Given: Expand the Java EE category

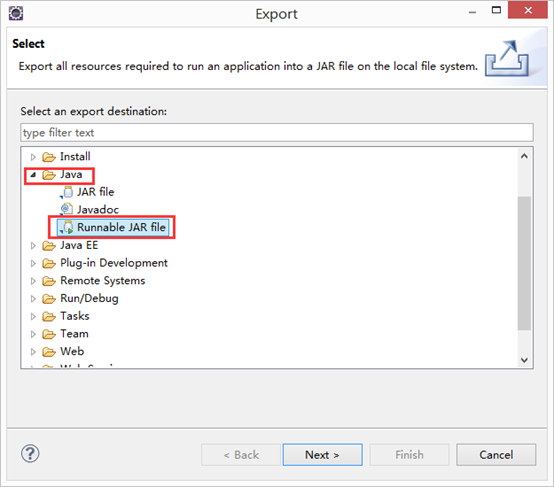Looking at the screenshot, I should [x=33, y=246].
